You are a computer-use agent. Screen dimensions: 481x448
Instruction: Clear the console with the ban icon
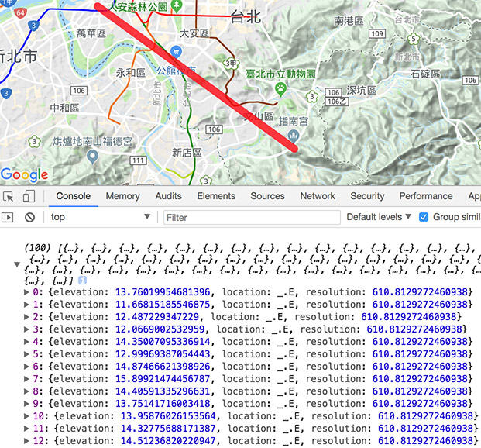(29, 217)
